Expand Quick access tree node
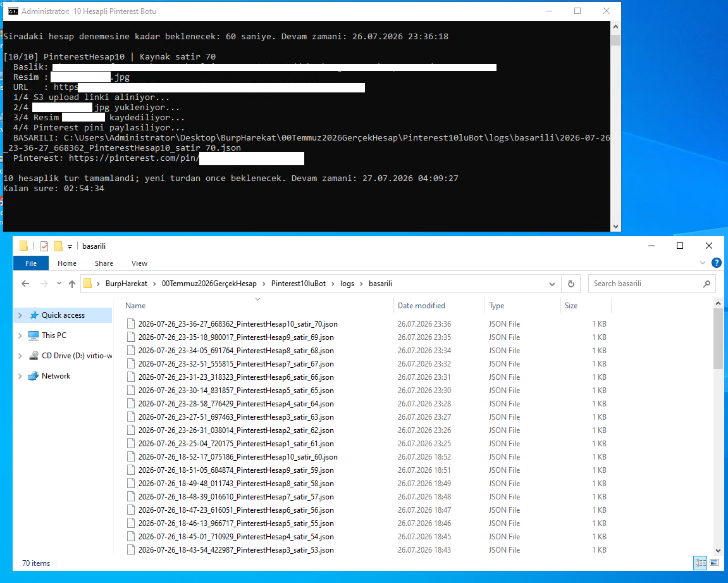This screenshot has width=728, height=583. click(20, 315)
